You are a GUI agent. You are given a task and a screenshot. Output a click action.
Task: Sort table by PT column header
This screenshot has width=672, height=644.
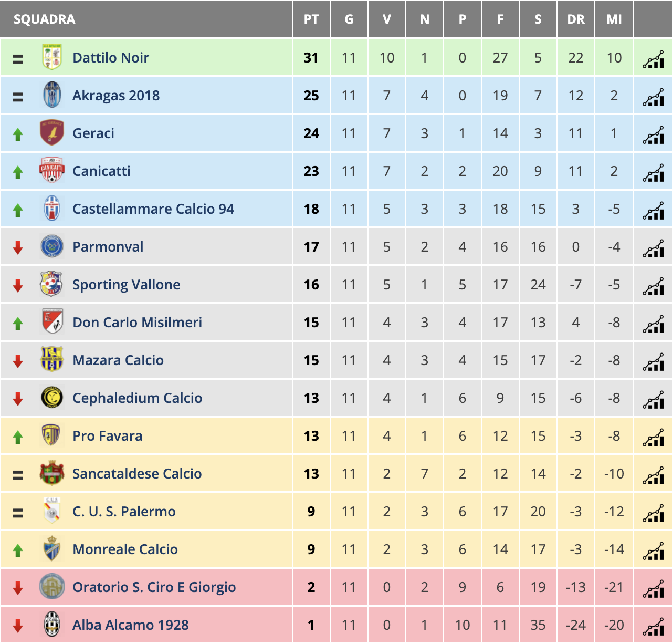pyautogui.click(x=311, y=19)
